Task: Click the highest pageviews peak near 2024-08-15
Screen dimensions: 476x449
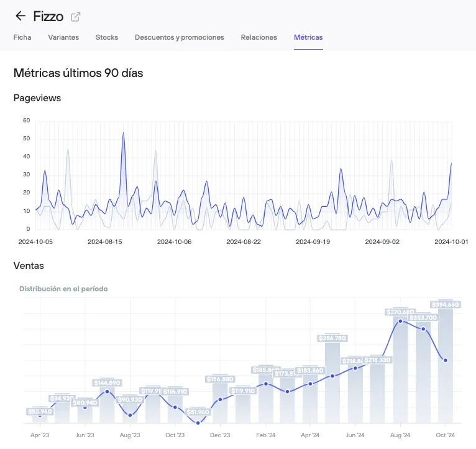Action: [123, 133]
